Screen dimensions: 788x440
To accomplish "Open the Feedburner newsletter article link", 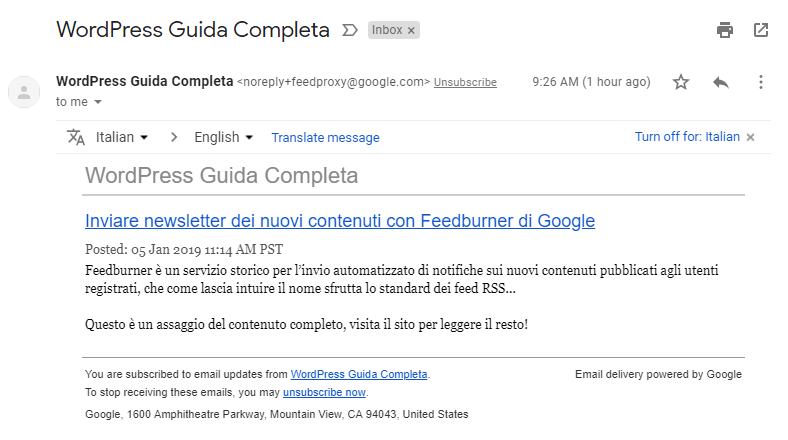I will pos(340,221).
